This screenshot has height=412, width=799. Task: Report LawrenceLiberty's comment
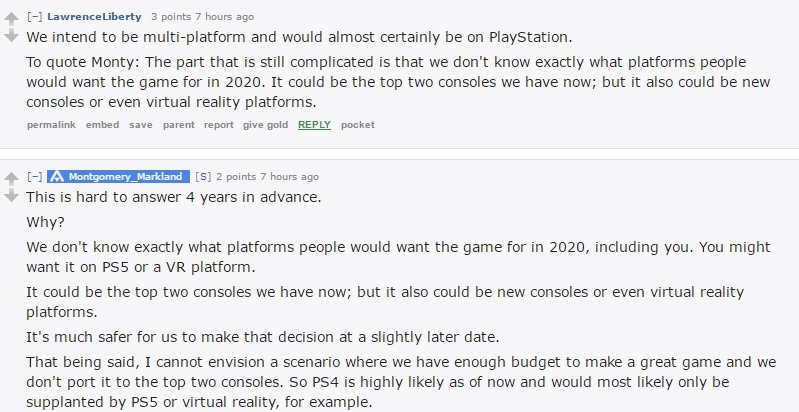click(219, 125)
